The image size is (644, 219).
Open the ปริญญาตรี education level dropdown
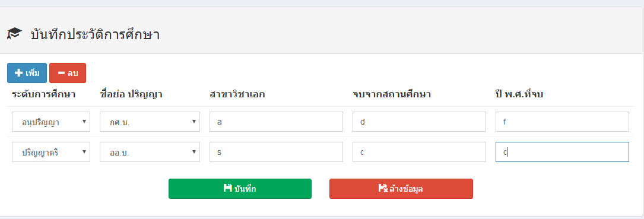click(x=51, y=152)
